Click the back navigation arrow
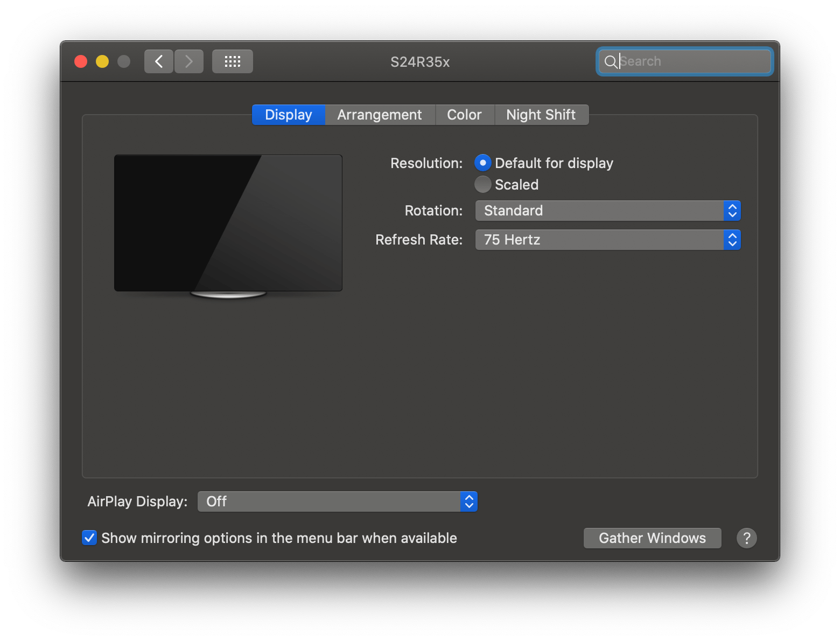Screen dimensions: 840x641 158,61
